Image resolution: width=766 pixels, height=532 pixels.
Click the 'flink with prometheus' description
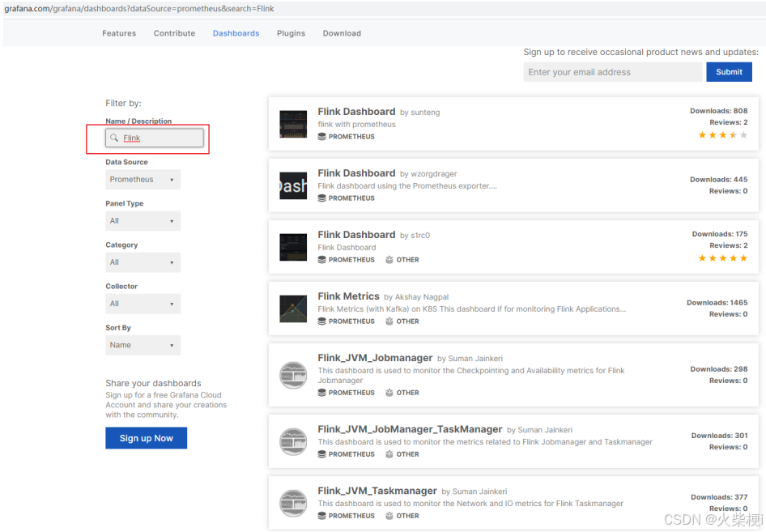click(356, 124)
